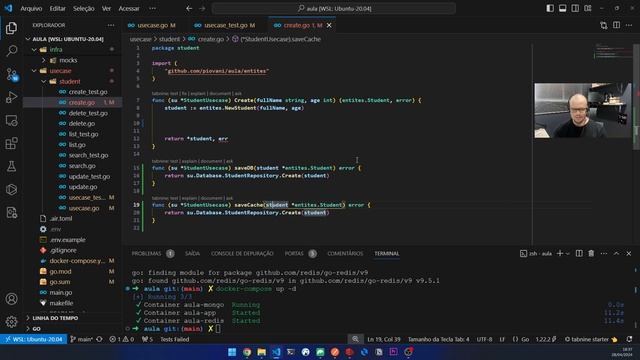Collapse the AULA workspace root section
The width and height of the screenshot is (640, 360).
coord(28,39)
